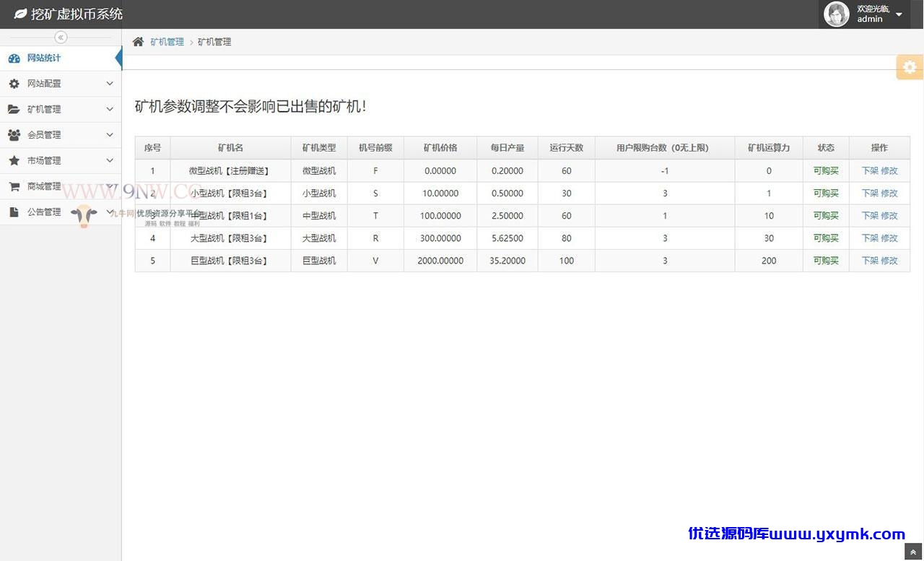Viewport: 924px width, 561px height.
Task: Click the 每日产量 column header
Action: click(507, 148)
